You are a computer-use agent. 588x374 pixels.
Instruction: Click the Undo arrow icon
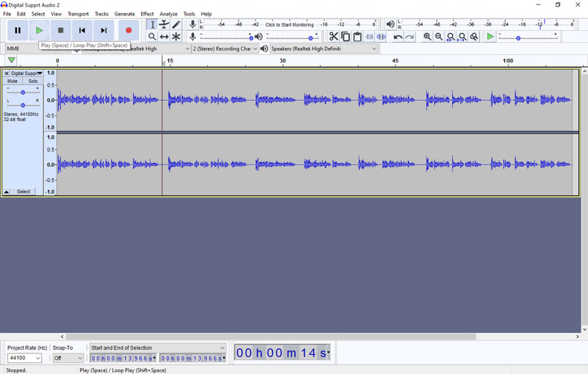coord(398,37)
